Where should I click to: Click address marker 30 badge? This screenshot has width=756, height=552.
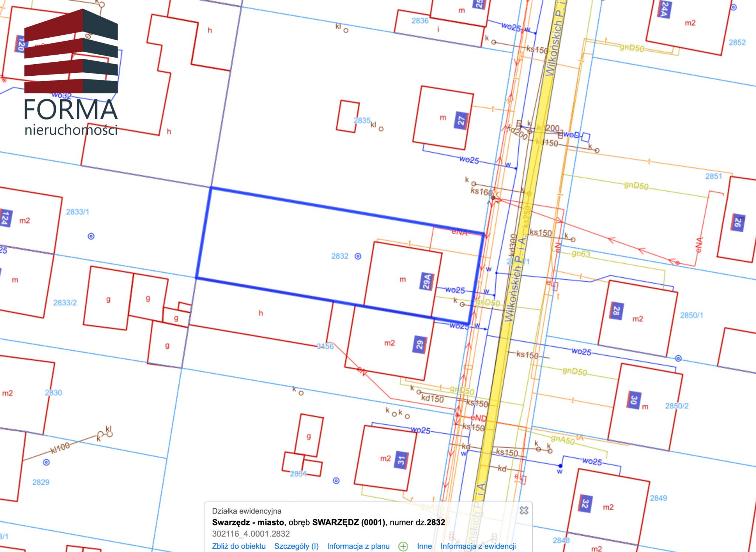(633, 400)
